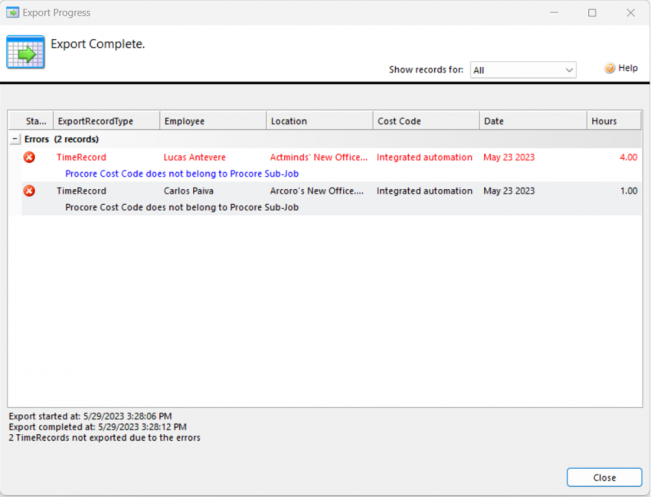
Task: Sort by Hours column header
Action: tap(614, 121)
